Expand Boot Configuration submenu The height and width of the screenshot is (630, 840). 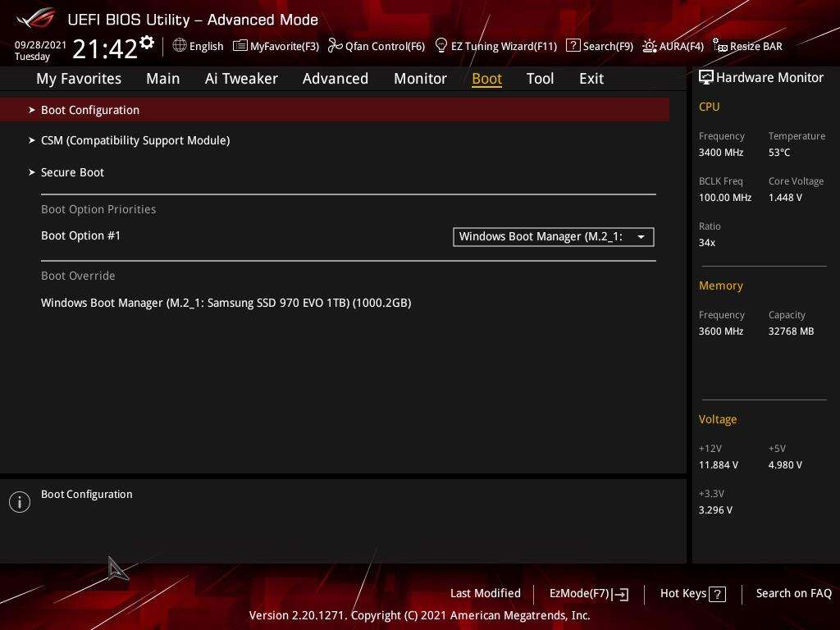click(x=90, y=110)
